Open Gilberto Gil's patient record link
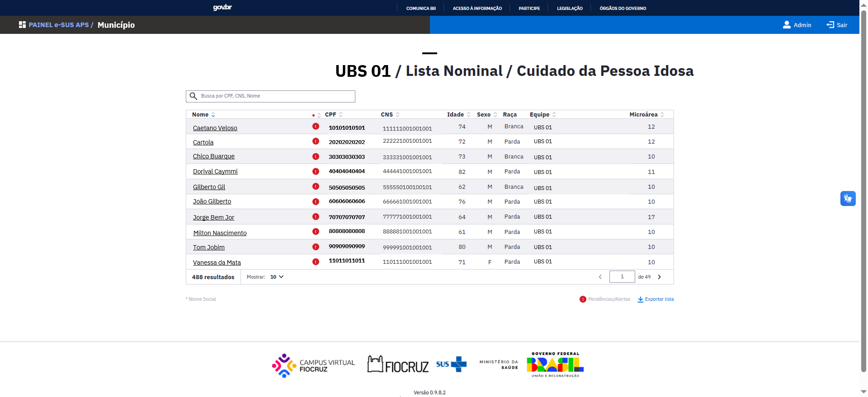 pos(209,187)
